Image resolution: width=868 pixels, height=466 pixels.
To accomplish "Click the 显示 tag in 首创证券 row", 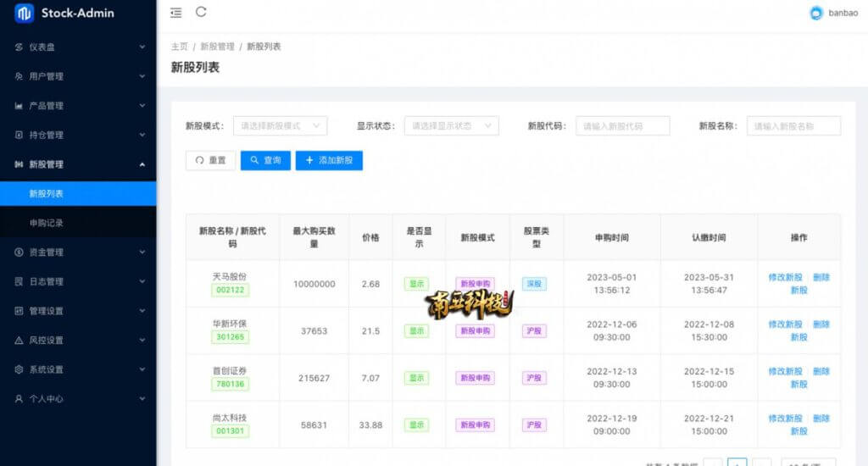I will pyautogui.click(x=416, y=378).
